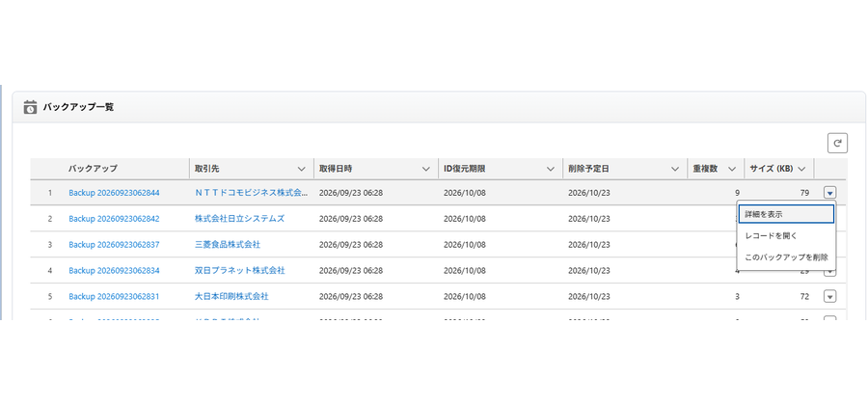This screenshot has height=405, width=868.
Task: Open link Backup 20260923062831
Action: point(114,297)
